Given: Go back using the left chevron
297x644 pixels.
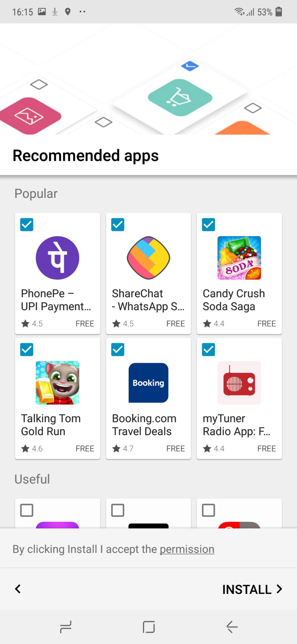Looking at the screenshot, I should point(18,589).
